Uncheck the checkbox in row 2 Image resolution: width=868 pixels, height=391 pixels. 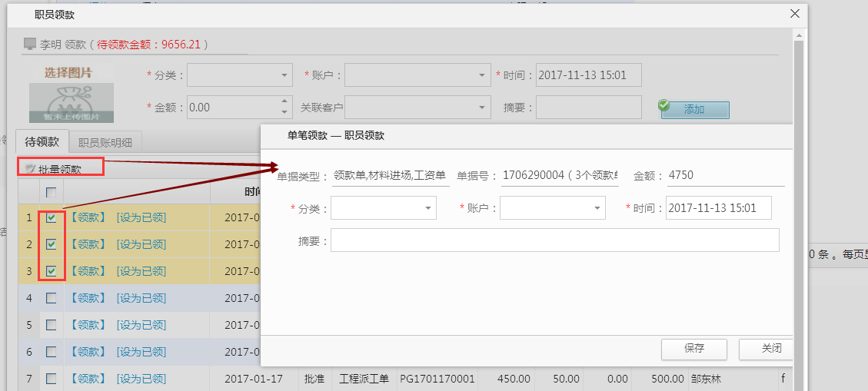51,245
